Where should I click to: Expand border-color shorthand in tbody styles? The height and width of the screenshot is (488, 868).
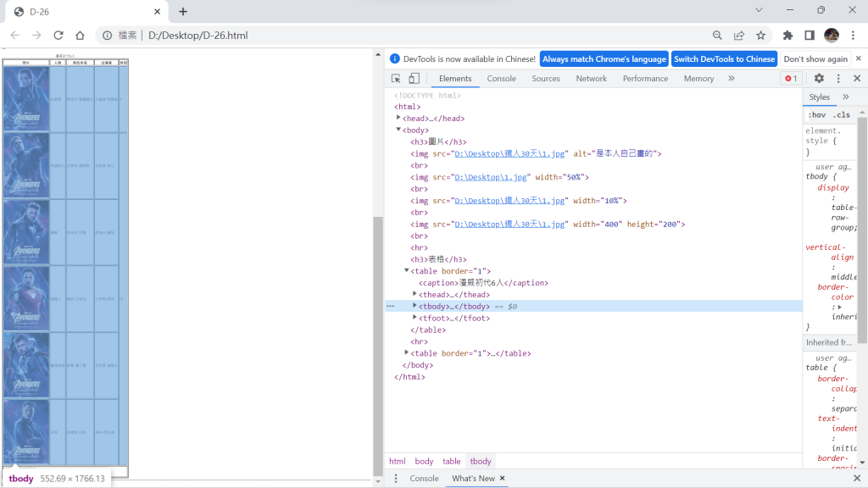tap(839, 307)
